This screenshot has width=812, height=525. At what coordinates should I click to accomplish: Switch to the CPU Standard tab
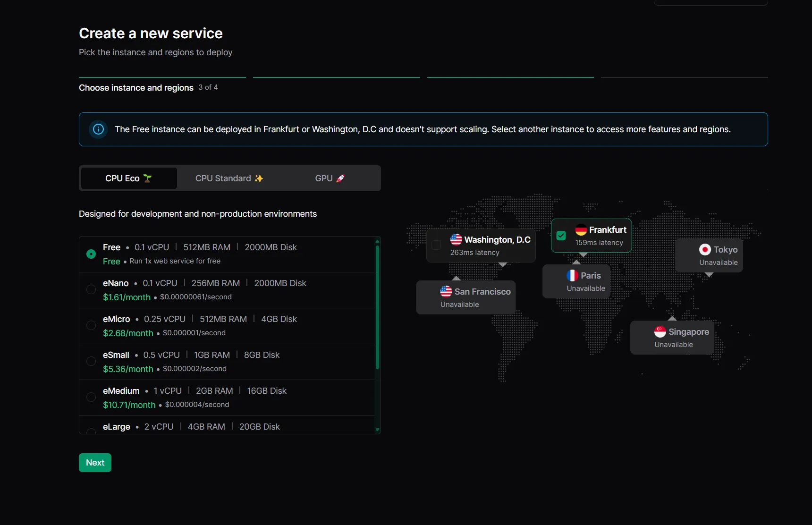click(229, 178)
